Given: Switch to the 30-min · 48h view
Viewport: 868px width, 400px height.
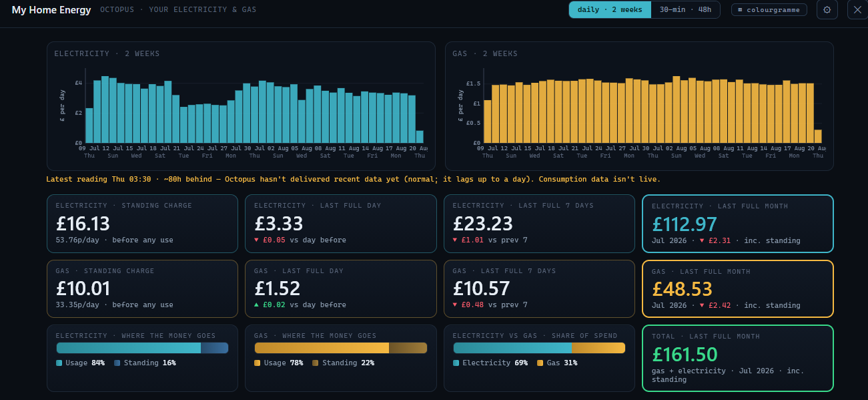Looking at the screenshot, I should pos(685,10).
